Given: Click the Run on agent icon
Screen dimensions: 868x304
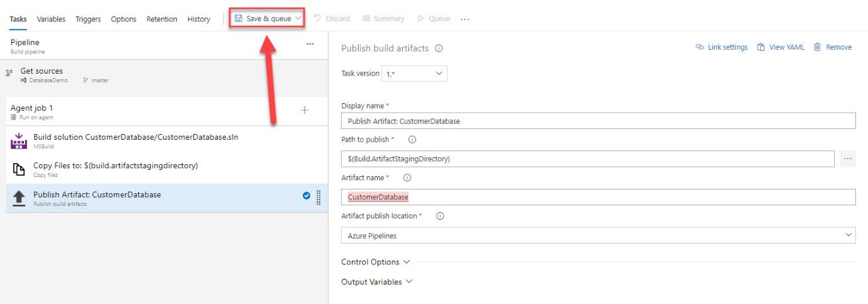Looking at the screenshot, I should tap(13, 118).
